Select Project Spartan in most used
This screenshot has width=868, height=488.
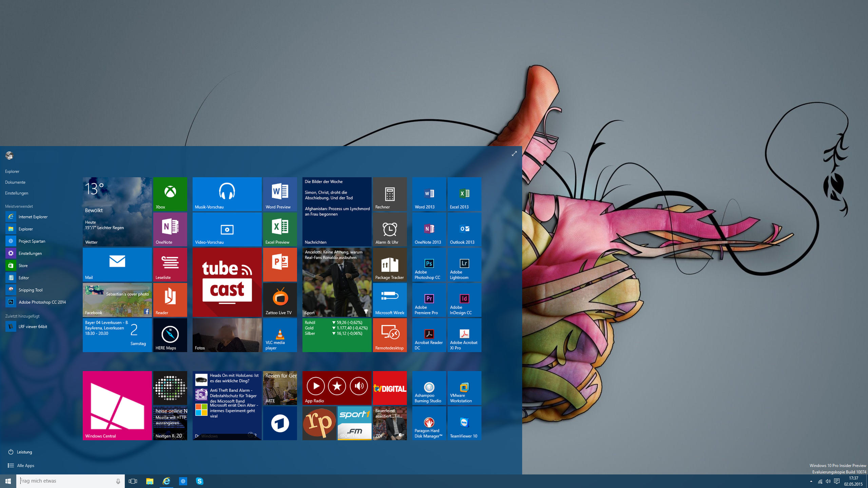tap(32, 241)
